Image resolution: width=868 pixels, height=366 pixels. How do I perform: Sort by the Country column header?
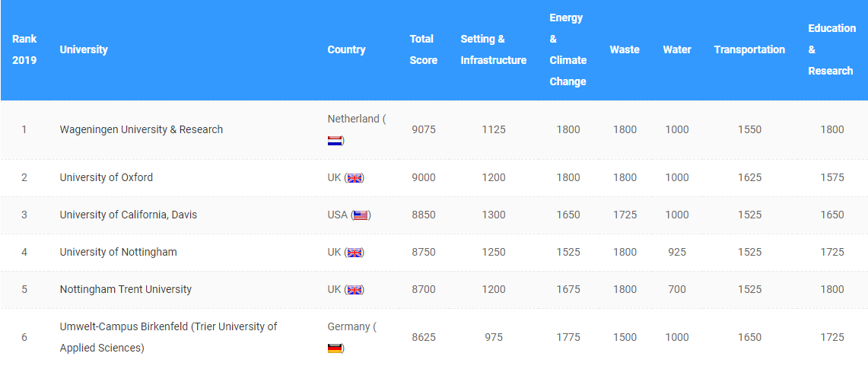point(346,49)
